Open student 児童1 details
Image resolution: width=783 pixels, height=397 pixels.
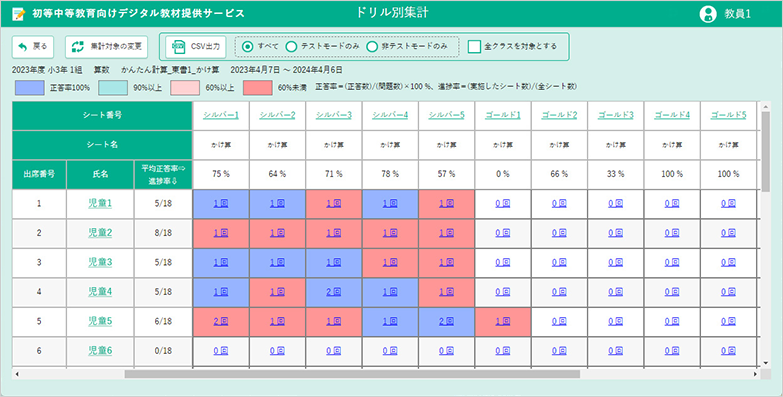pyautogui.click(x=100, y=204)
